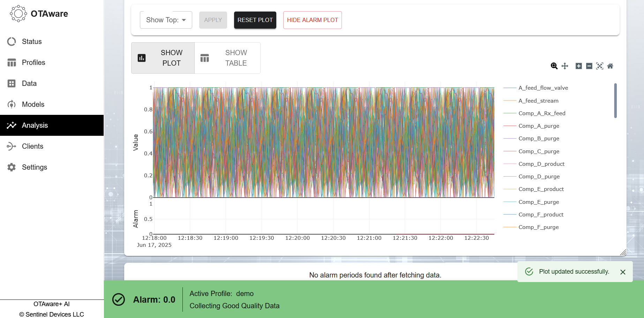Toggle Comp_F_product series visibility

tap(541, 215)
